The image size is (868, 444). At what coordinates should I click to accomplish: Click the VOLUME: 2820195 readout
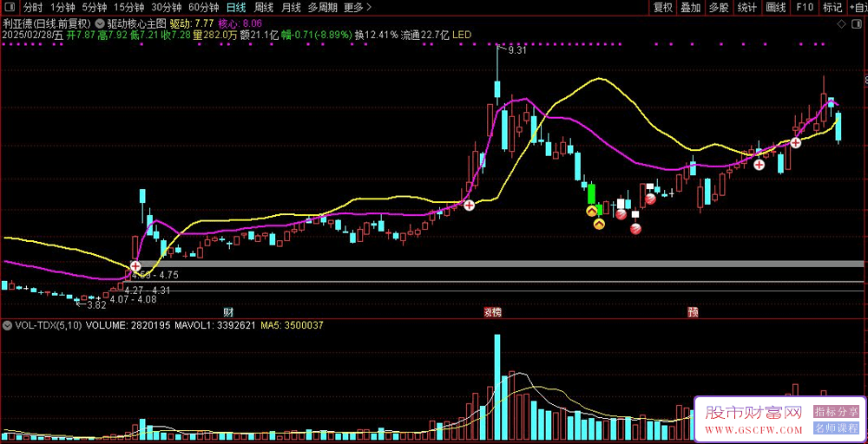128,326
